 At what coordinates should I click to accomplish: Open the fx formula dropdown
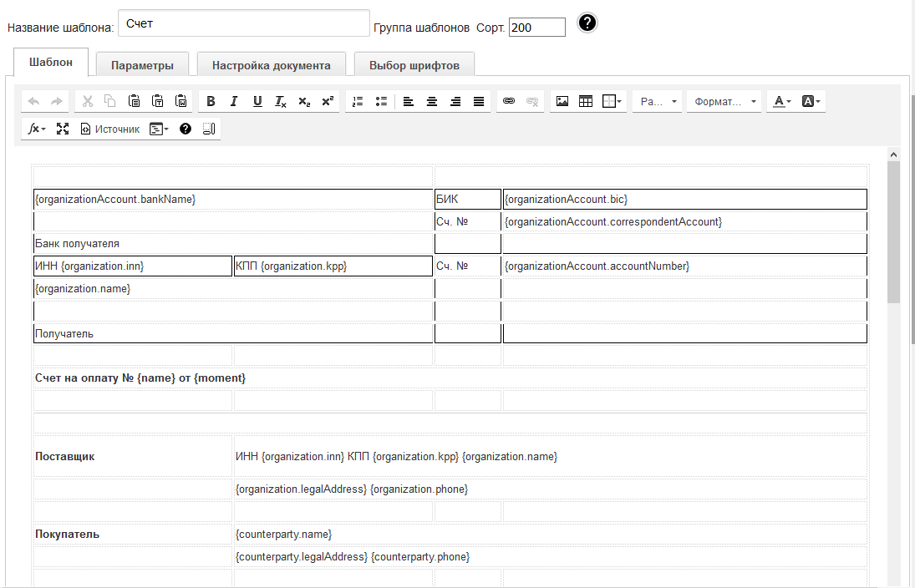click(37, 129)
